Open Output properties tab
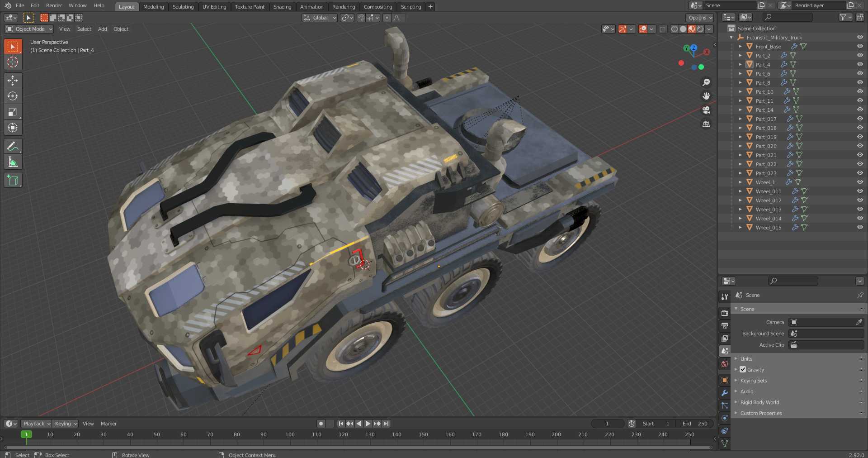The image size is (868, 458). click(x=725, y=325)
